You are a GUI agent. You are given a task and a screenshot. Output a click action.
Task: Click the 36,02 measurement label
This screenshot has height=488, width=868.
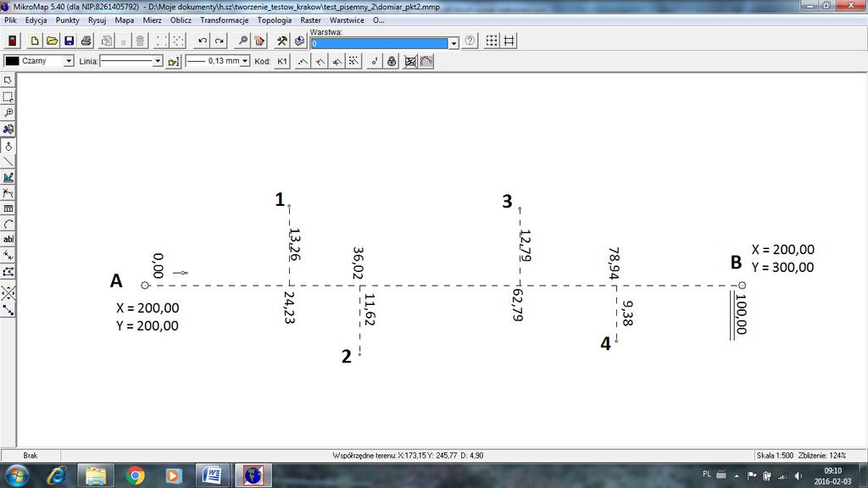[x=358, y=263]
